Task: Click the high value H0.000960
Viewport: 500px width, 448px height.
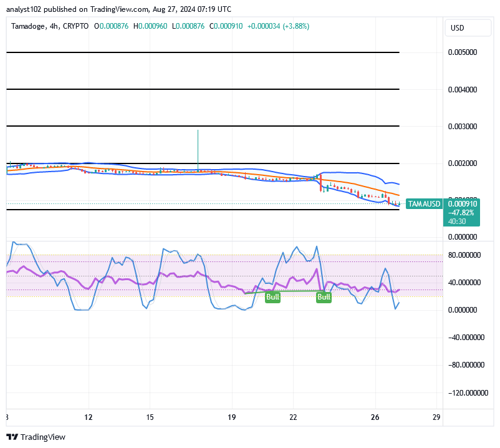Action: 150,26
